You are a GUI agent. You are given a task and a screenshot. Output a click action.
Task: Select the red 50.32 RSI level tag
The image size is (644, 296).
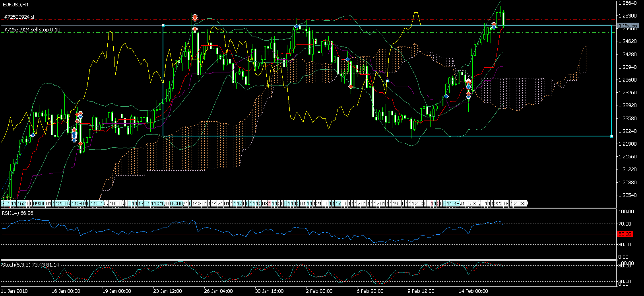pyautogui.click(x=625, y=234)
